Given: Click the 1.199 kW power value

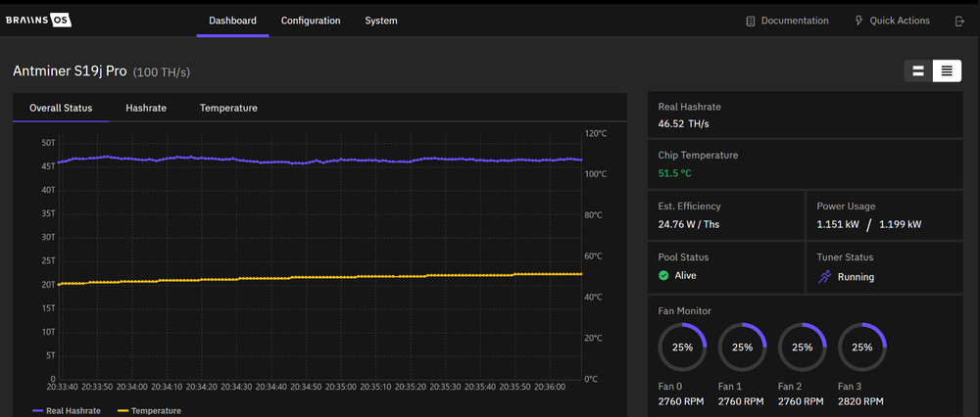Looking at the screenshot, I should [900, 224].
